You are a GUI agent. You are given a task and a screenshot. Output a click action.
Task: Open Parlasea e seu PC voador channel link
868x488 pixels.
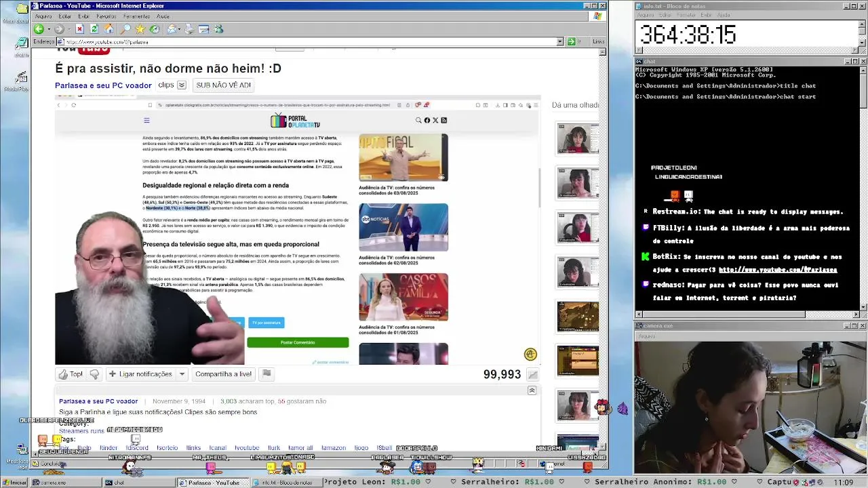tap(103, 85)
